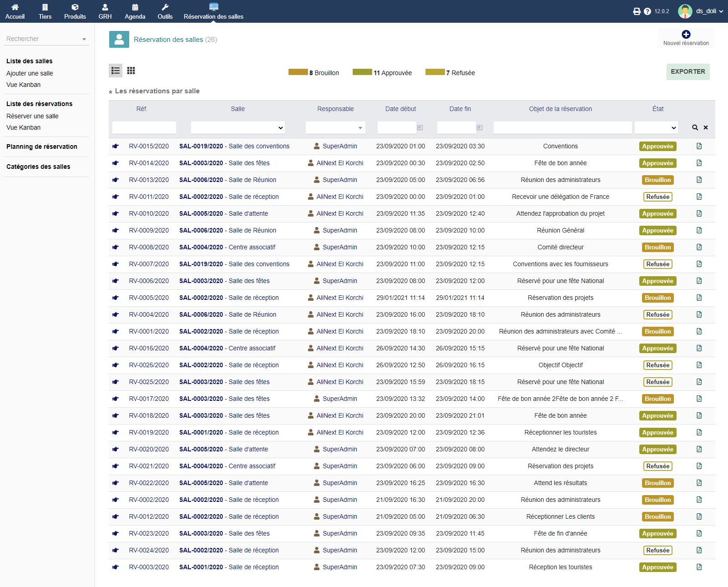Viewport: 728px width, 587px height.
Task: Download PDF for RV-0003/2020 row
Action: [x=699, y=567]
